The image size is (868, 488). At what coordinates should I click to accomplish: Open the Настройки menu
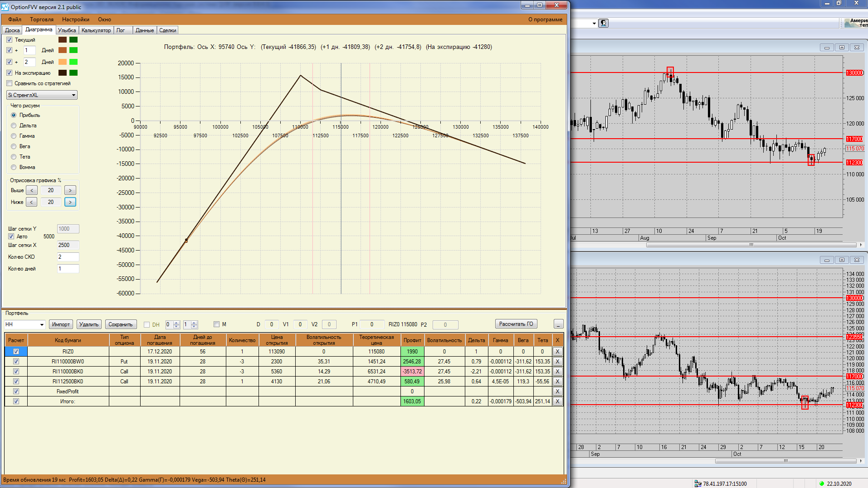76,19
